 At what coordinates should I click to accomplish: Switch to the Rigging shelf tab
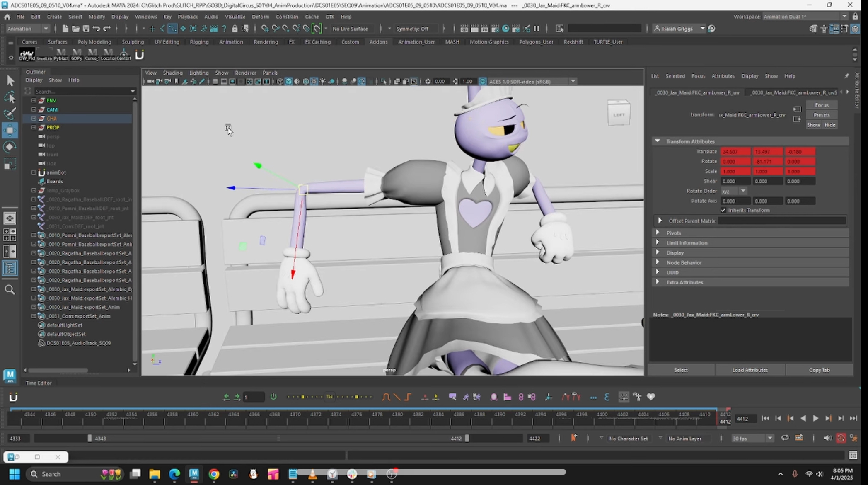199,42
